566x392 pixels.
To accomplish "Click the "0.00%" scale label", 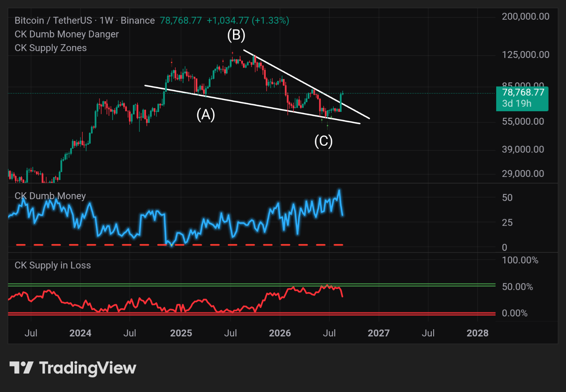I will pyautogui.click(x=515, y=313).
